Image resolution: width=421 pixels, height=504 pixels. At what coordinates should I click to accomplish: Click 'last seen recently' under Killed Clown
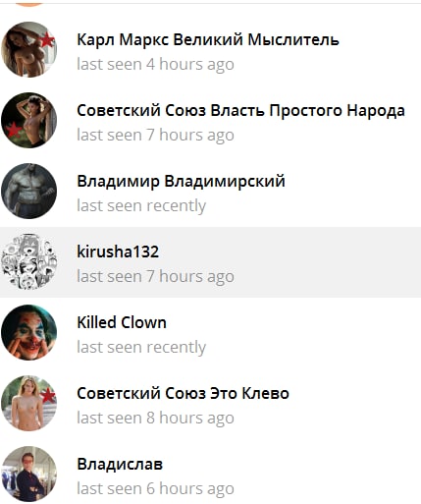tap(141, 348)
